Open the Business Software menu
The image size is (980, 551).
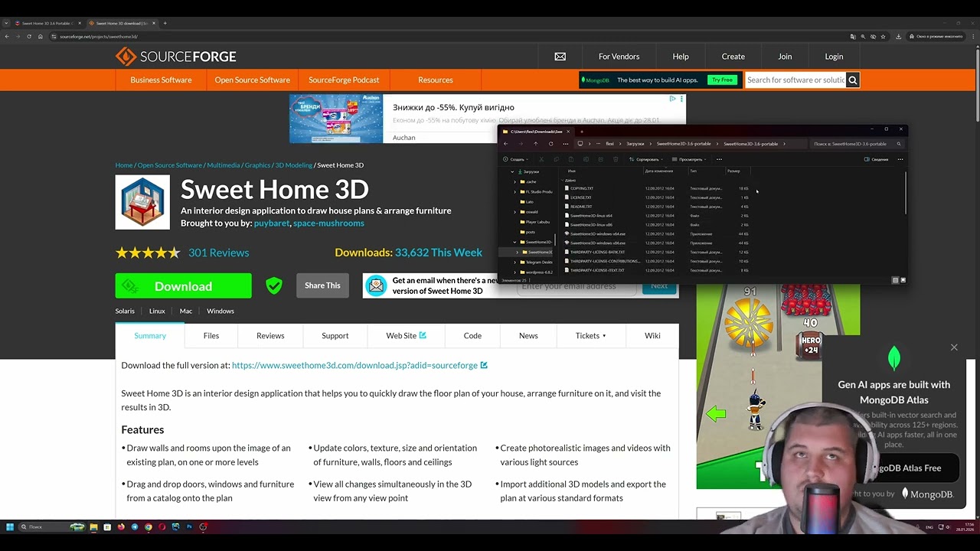(x=161, y=80)
